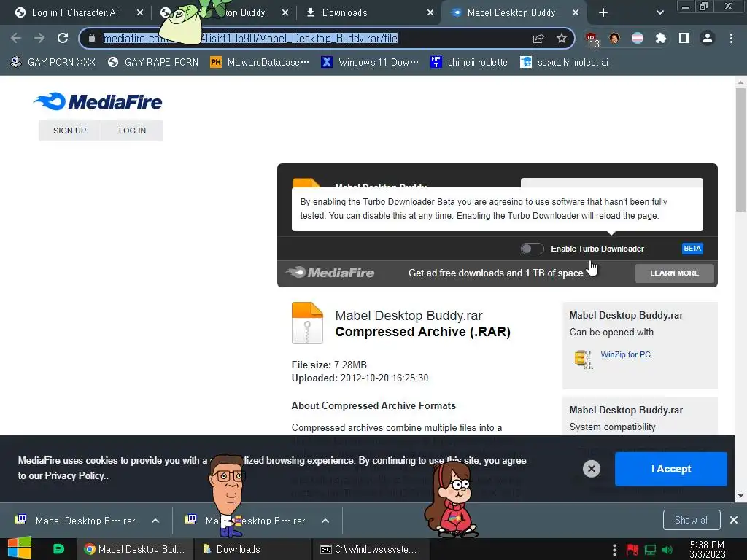
Task: Click the WinZip application icon
Action: 583,359
